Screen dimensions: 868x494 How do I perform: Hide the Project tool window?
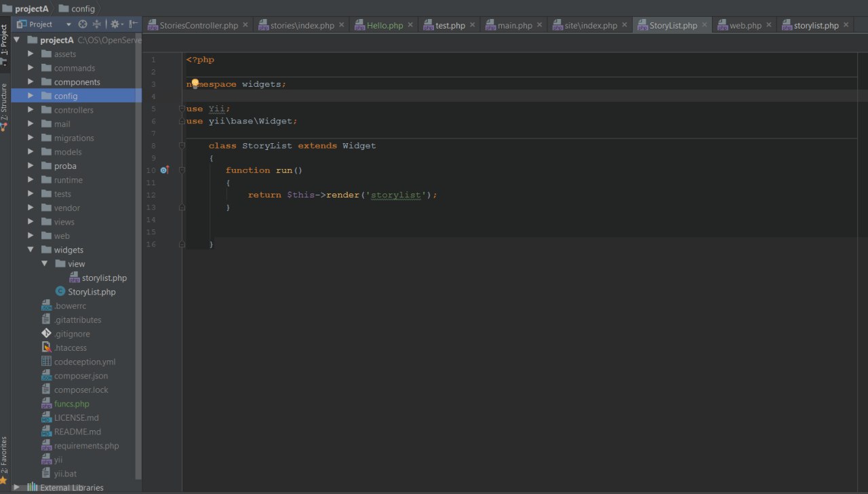pyautogui.click(x=134, y=24)
